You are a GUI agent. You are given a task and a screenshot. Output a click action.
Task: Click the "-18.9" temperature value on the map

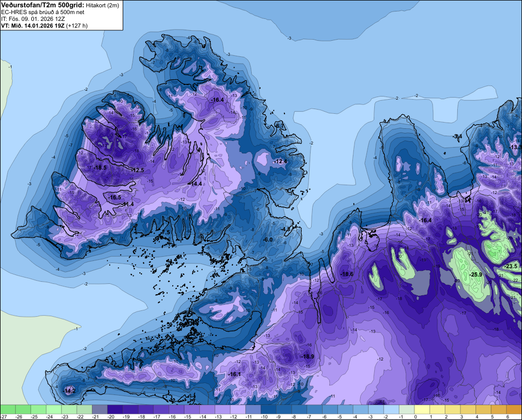pos(307,356)
